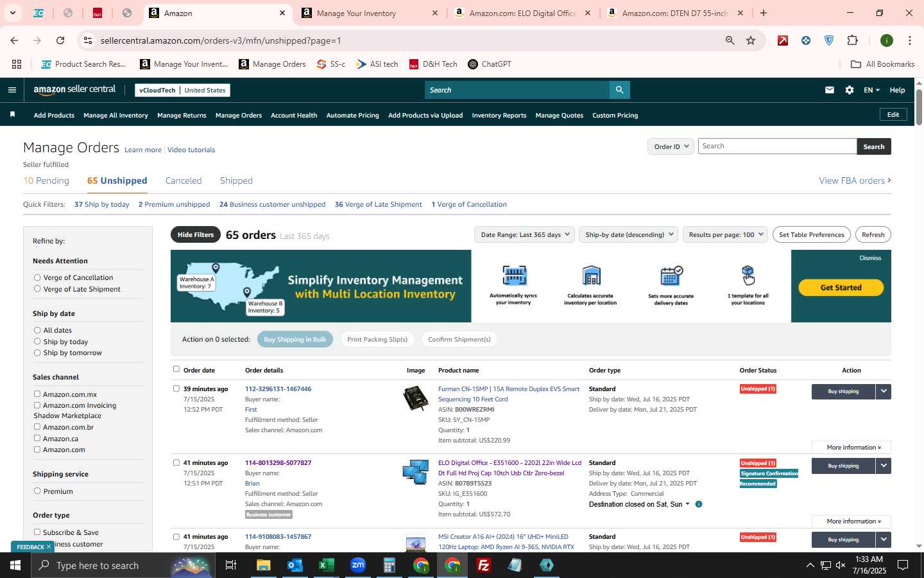This screenshot has height=578, width=924.
Task: Expand Buy shipping arrow for Furman order
Action: (x=884, y=391)
